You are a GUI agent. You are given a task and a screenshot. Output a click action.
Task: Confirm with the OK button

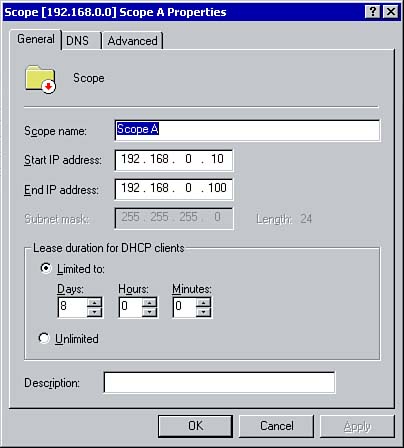click(195, 426)
